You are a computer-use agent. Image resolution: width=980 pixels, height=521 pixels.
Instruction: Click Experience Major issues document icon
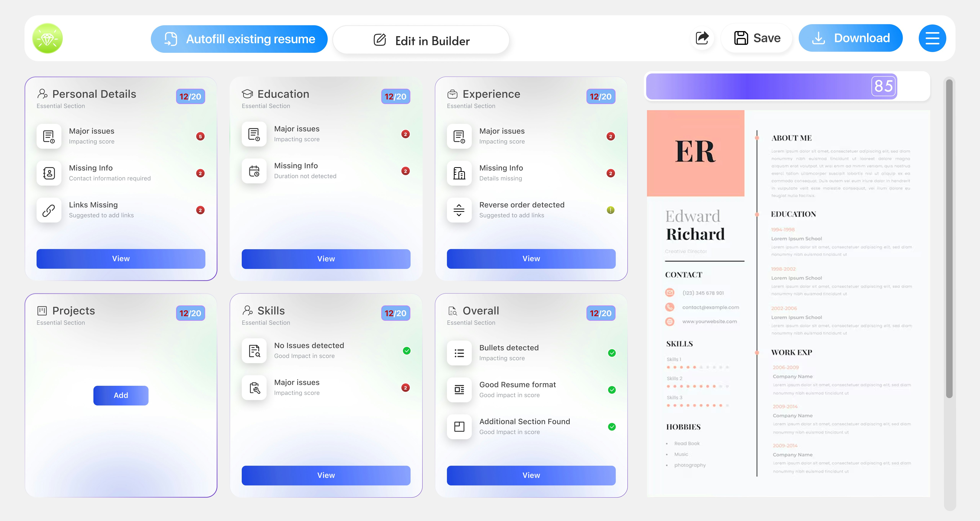pos(459,136)
